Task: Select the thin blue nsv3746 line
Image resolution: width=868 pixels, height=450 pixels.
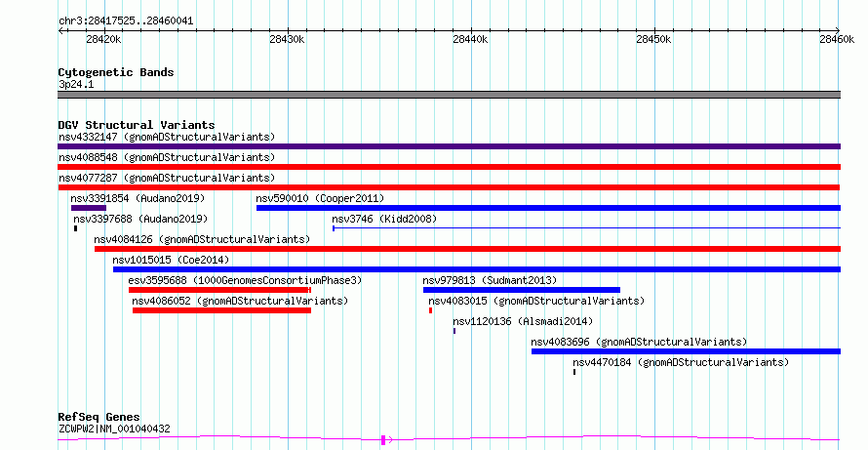Action: (587, 228)
